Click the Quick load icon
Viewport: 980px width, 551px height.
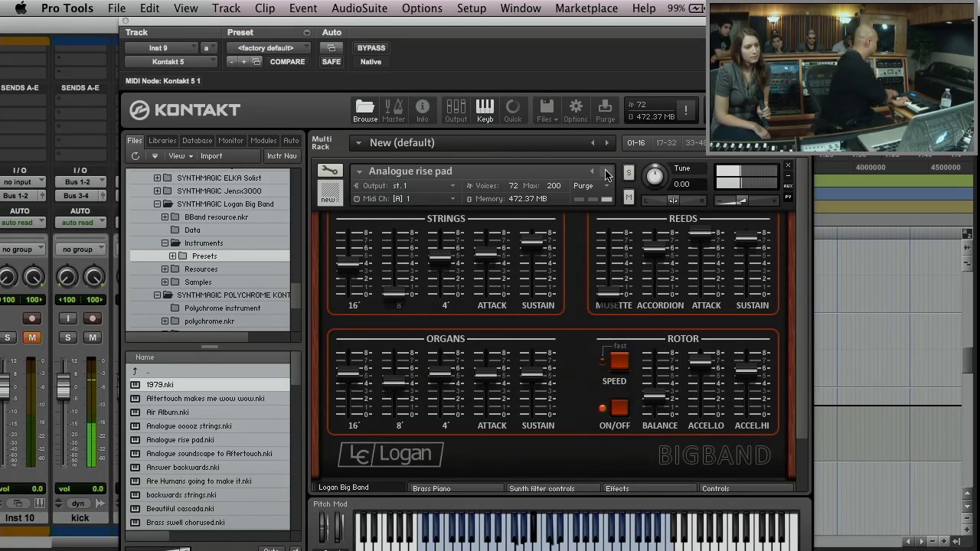(x=512, y=110)
